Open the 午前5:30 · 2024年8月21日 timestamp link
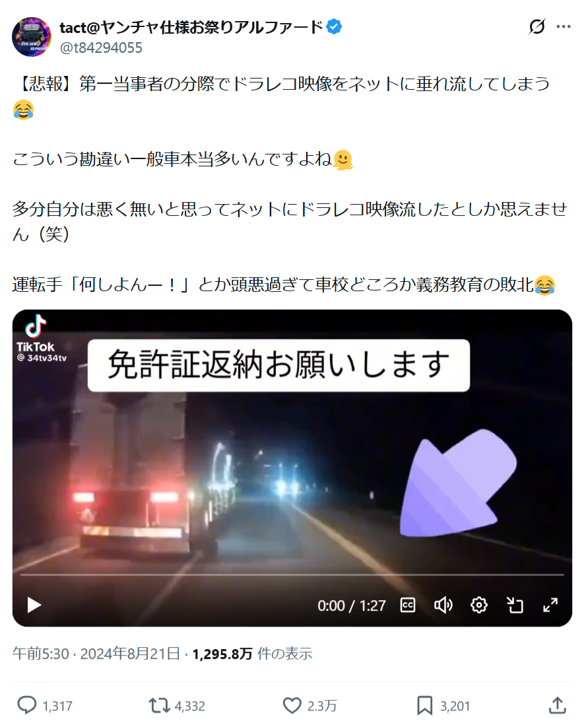This screenshot has height=721, width=588. click(x=96, y=654)
